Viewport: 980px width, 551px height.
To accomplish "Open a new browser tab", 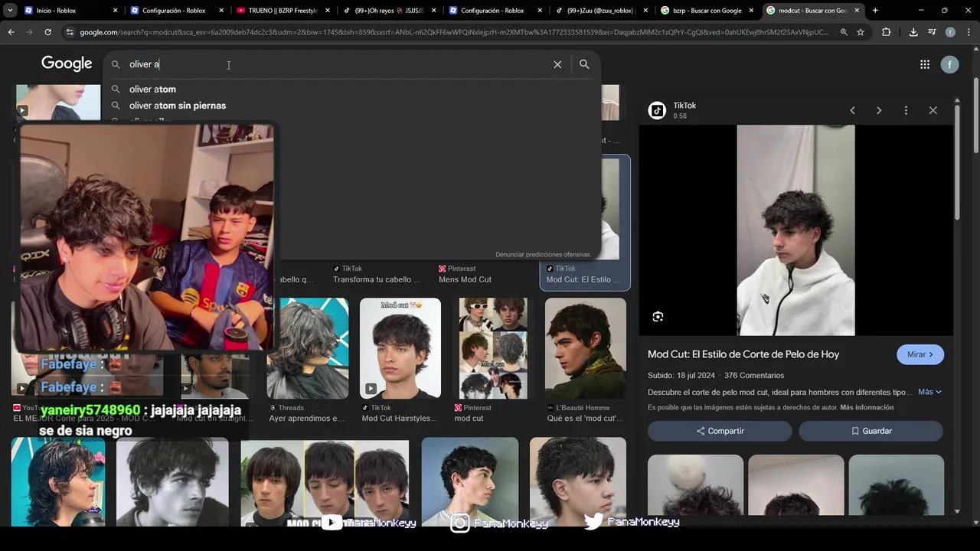I will 875,11.
